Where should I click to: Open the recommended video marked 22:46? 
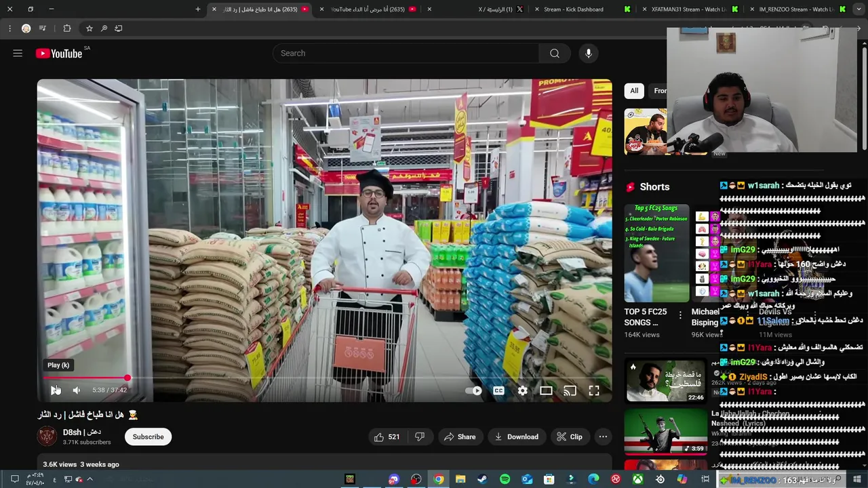point(666,381)
